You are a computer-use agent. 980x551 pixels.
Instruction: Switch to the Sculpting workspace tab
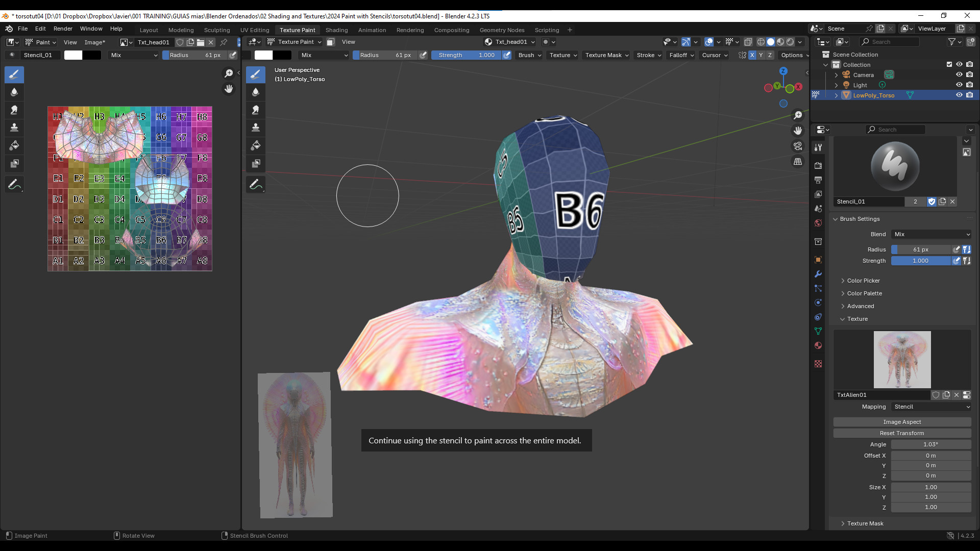[x=217, y=30]
